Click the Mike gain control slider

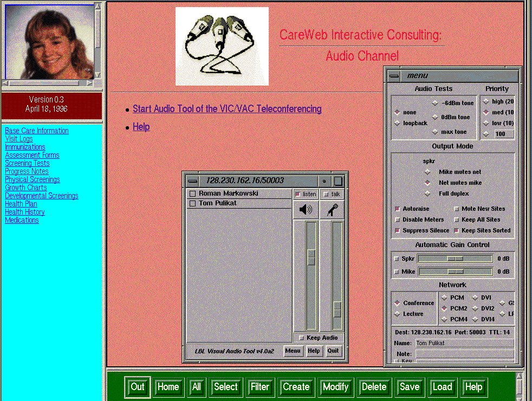click(x=455, y=271)
